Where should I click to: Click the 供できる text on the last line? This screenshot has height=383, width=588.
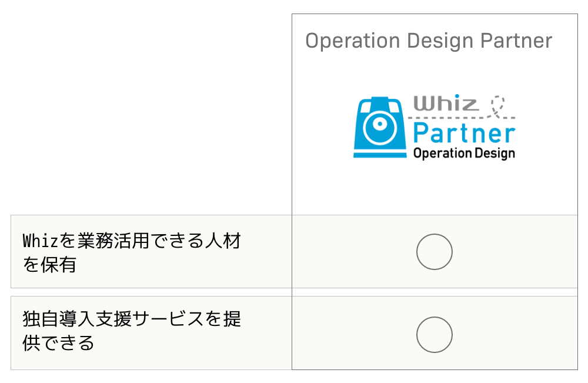click(x=58, y=343)
